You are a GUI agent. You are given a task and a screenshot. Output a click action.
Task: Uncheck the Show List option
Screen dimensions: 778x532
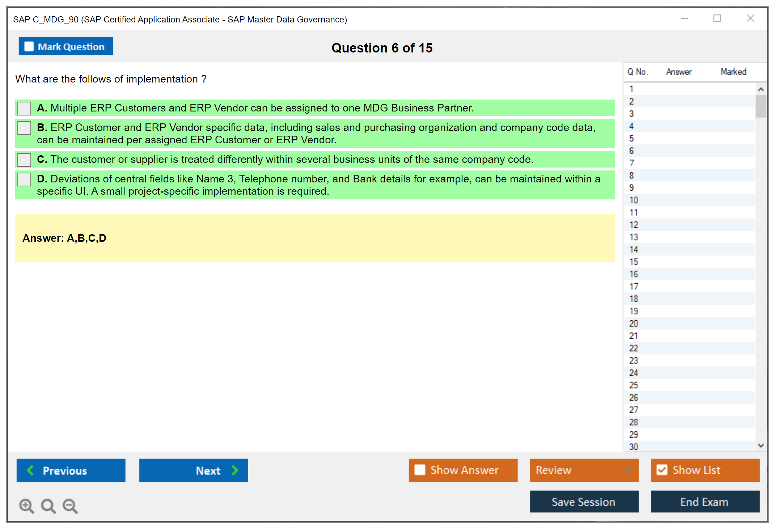pyautogui.click(x=662, y=470)
